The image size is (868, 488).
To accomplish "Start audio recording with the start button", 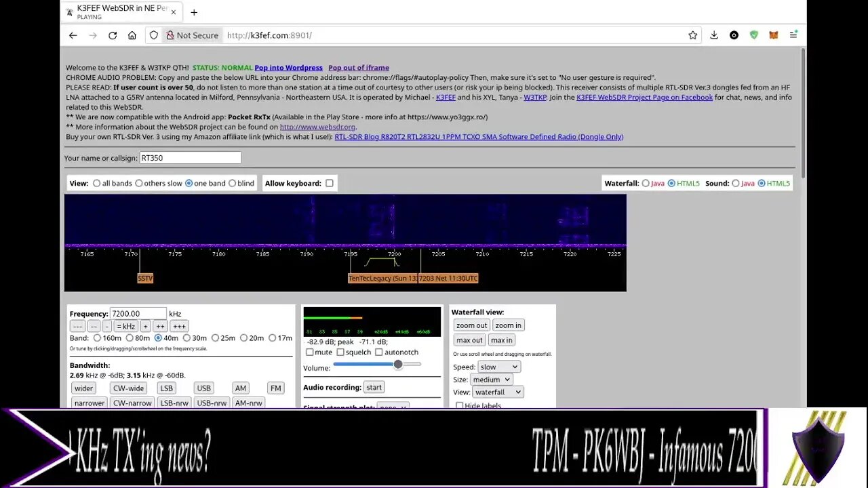I will (374, 388).
